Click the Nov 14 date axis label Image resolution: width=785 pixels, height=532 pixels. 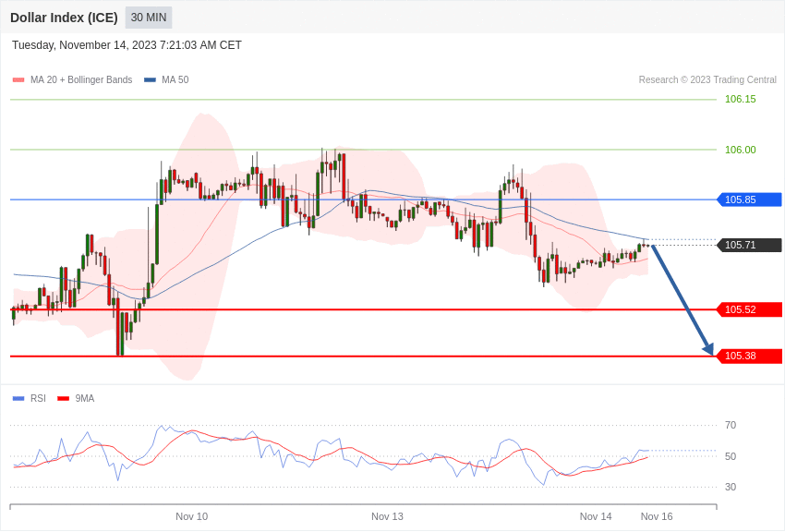tap(596, 516)
